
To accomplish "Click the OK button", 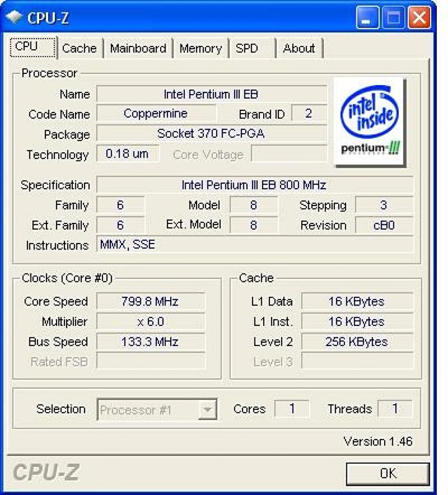I will pyautogui.click(x=388, y=474).
